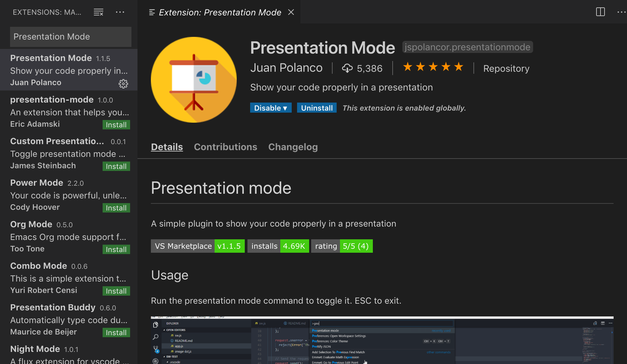This screenshot has width=627, height=364.
Task: Open editor more actions ellipsis
Action: tap(622, 12)
